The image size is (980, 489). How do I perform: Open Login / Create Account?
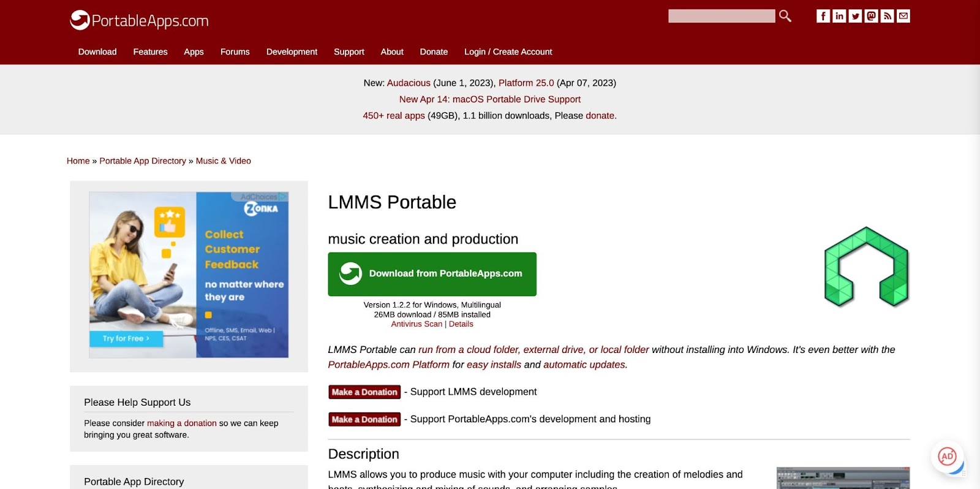pos(508,51)
